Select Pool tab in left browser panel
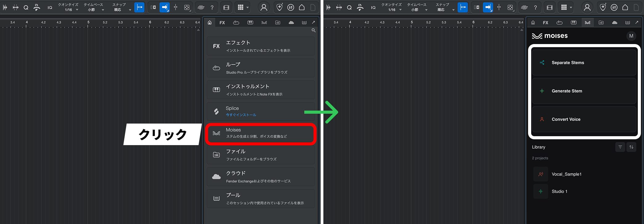 point(304,22)
